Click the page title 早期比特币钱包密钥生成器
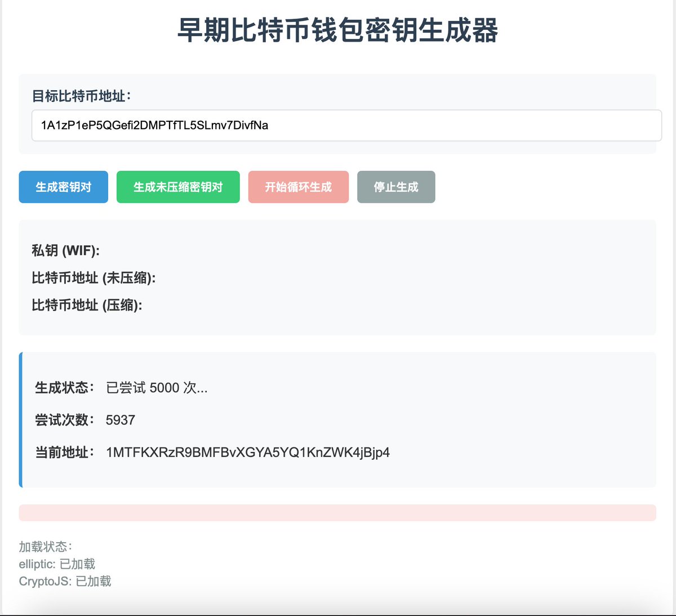Image resolution: width=676 pixels, height=616 pixels. [338, 32]
